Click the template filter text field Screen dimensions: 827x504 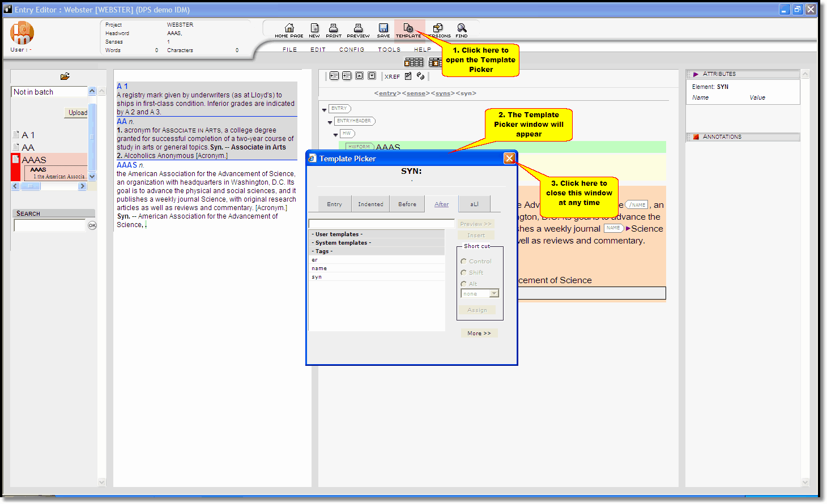coord(381,224)
